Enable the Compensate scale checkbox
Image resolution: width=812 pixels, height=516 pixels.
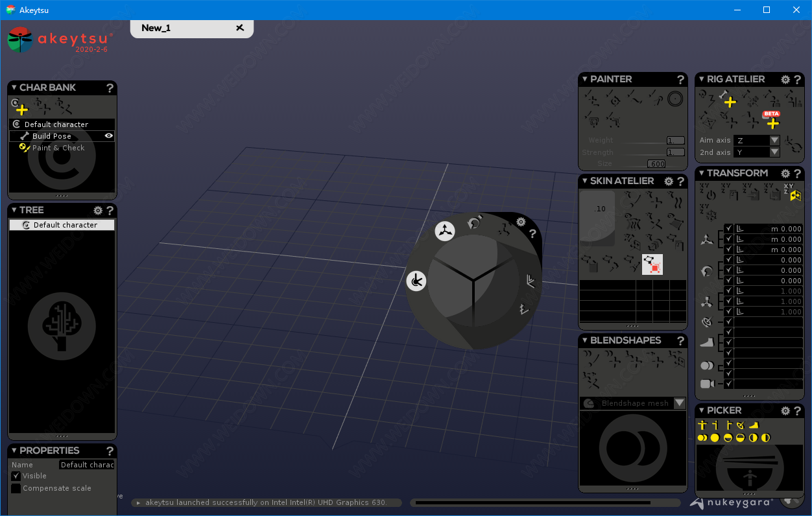pyautogui.click(x=16, y=488)
